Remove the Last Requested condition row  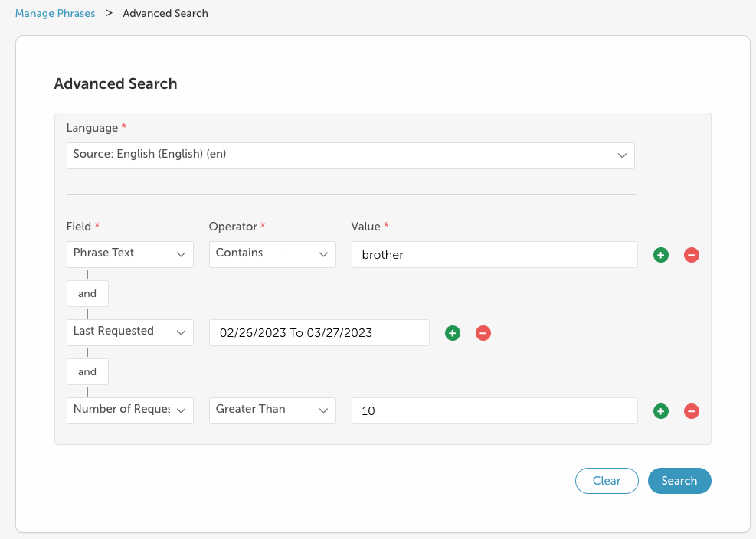point(483,332)
